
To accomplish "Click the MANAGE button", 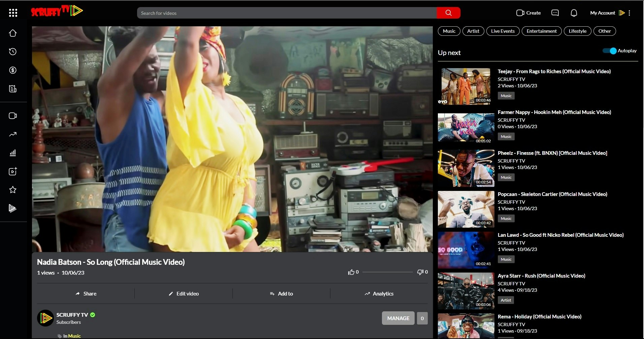I will point(398,318).
